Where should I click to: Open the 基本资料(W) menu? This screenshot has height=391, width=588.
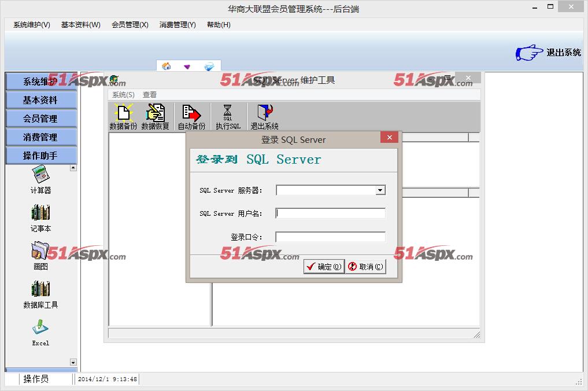pyautogui.click(x=80, y=25)
